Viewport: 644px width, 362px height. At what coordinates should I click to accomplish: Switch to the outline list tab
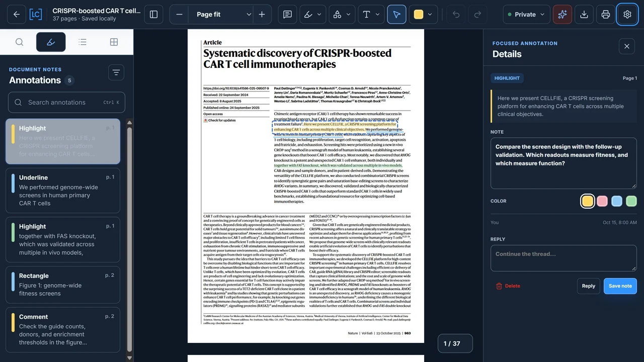coord(83,42)
